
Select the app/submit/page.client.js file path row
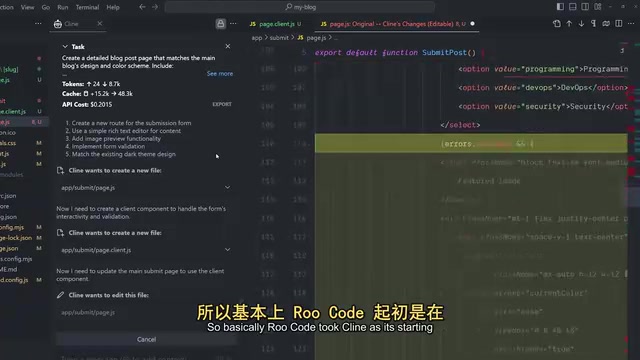tap(146, 250)
